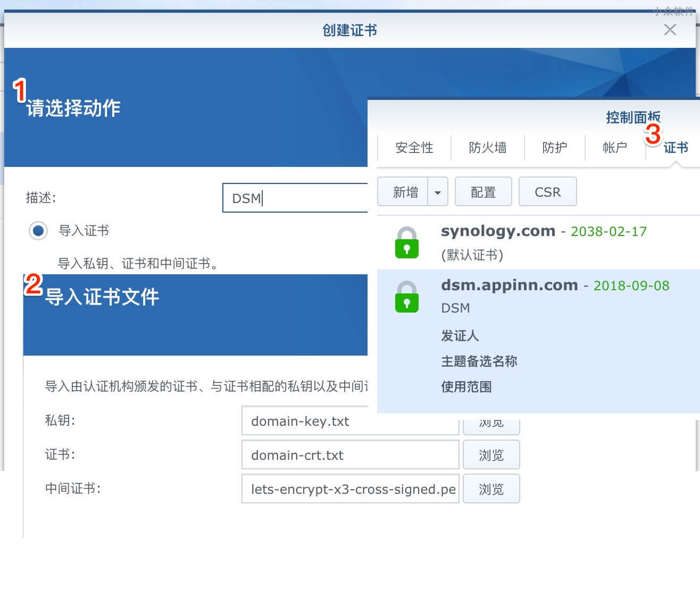
Task: Click the 描述 input field containing DSM
Action: [x=295, y=198]
